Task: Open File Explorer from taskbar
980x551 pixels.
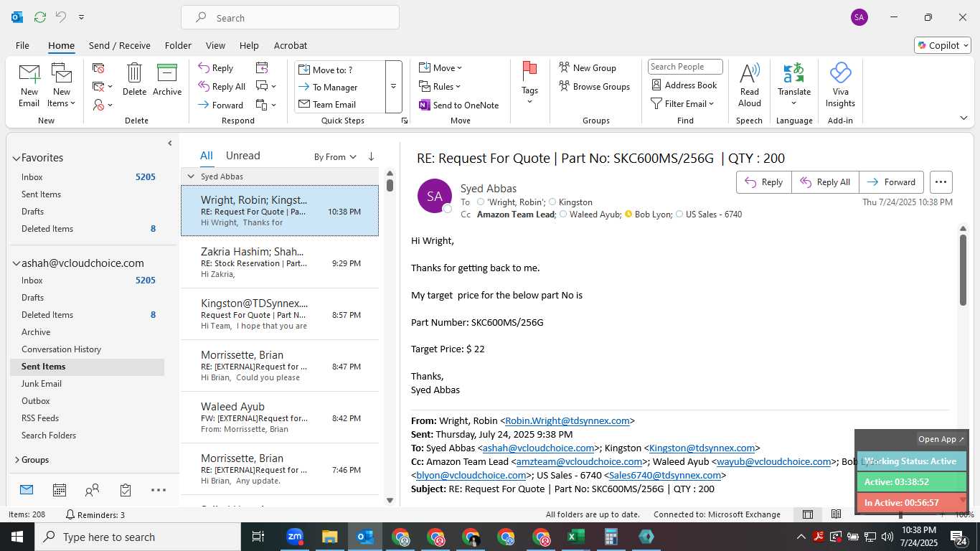Action: tap(329, 537)
